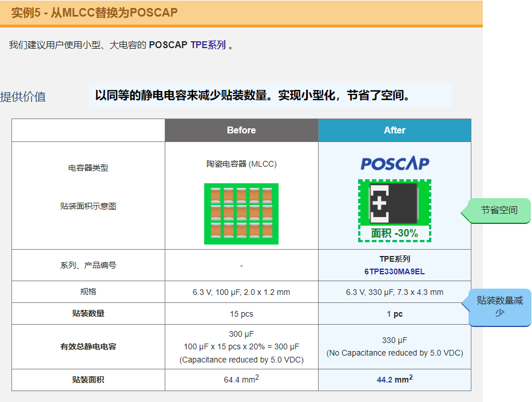The image size is (532, 402).
Task: Click the 电容器类型 row label
Action: [x=88, y=168]
